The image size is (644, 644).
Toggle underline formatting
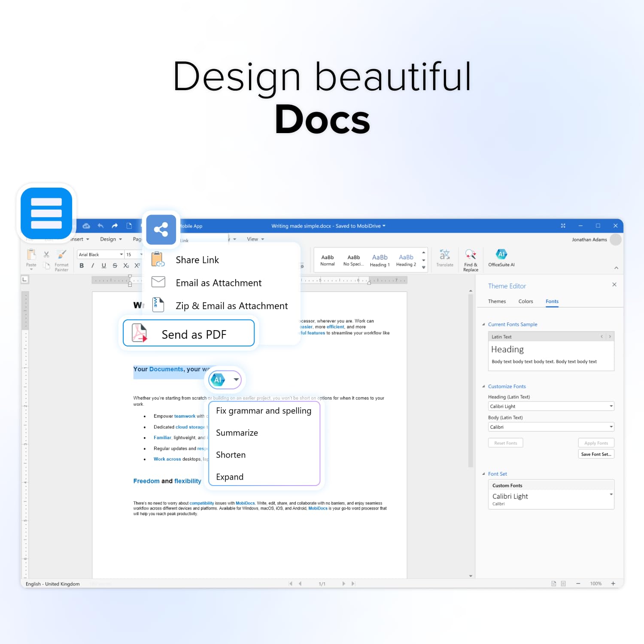pos(104,266)
